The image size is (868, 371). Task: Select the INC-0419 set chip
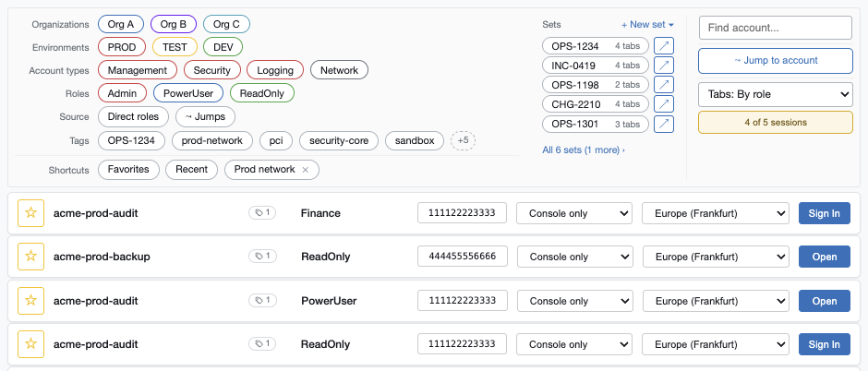[596, 66]
